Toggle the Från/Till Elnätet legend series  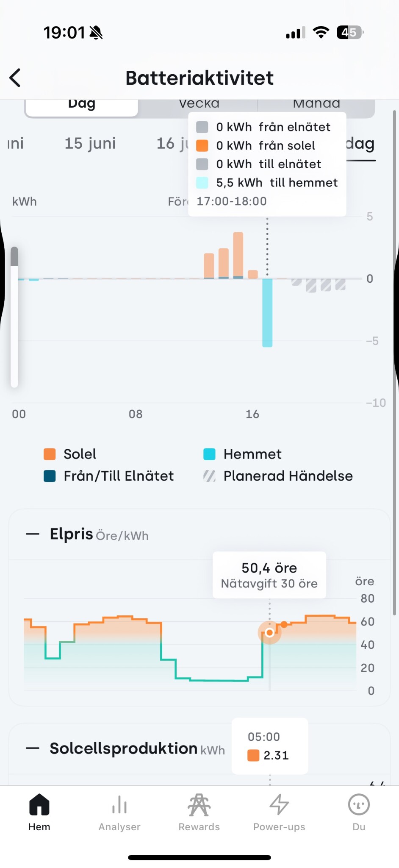[x=109, y=476]
